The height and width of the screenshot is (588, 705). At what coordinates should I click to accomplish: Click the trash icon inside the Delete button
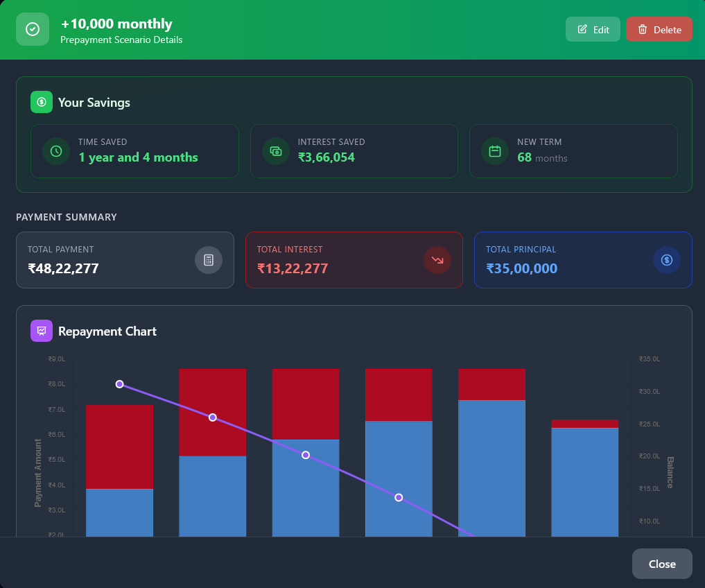(642, 29)
